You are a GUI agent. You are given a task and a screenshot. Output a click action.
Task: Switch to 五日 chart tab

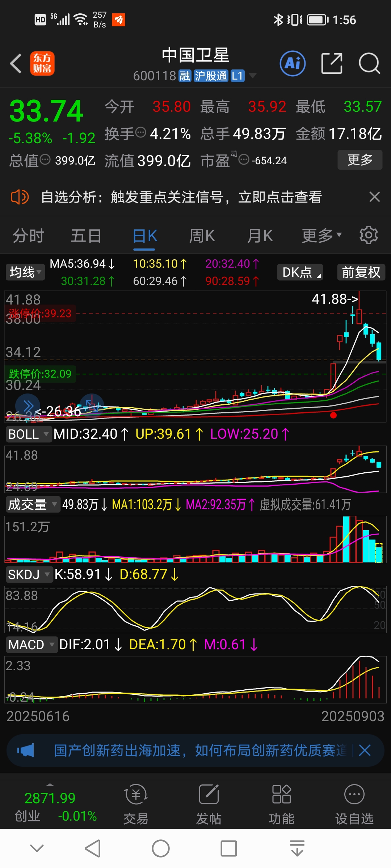point(86,236)
